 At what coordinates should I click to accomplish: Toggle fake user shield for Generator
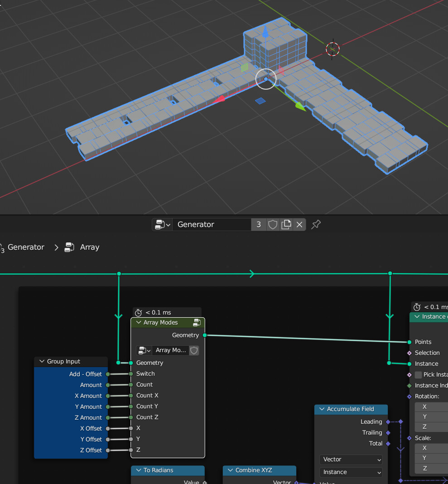[x=272, y=224]
